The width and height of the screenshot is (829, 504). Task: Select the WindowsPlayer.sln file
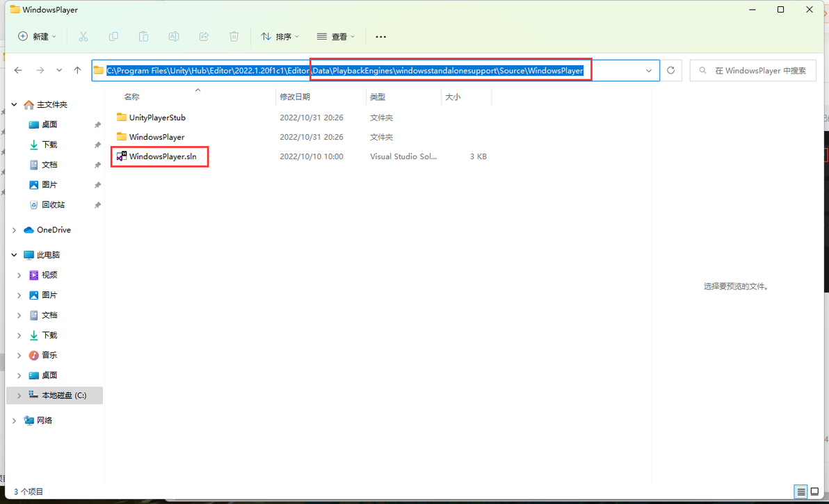(x=162, y=156)
